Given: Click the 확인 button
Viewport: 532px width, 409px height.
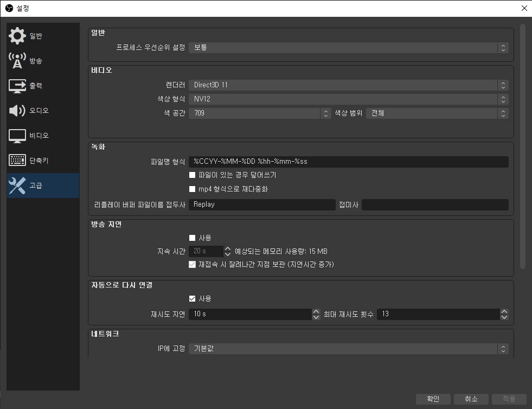Looking at the screenshot, I should (x=433, y=399).
